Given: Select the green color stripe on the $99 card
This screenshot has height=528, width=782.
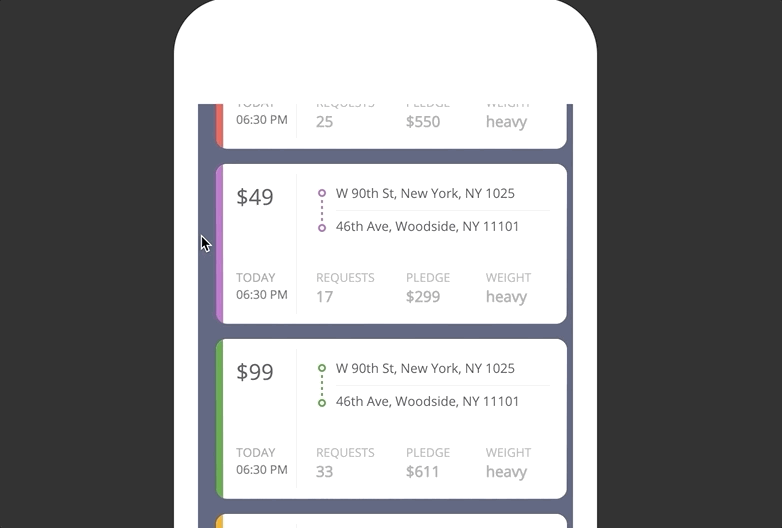Looking at the screenshot, I should click(219, 419).
